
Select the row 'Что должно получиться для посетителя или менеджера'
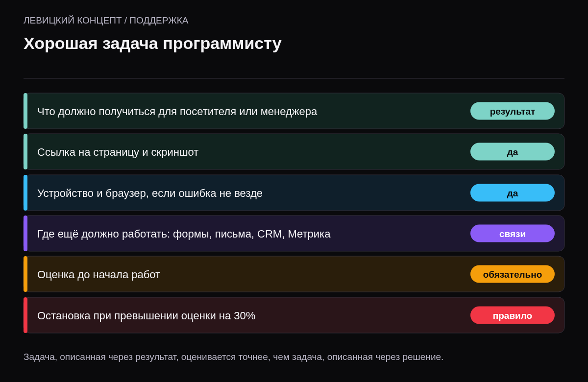tap(294, 111)
